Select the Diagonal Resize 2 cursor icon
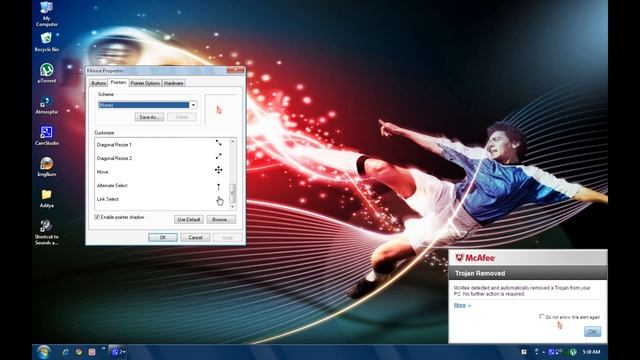Viewport: 640px width, 360px height. pos(219,156)
